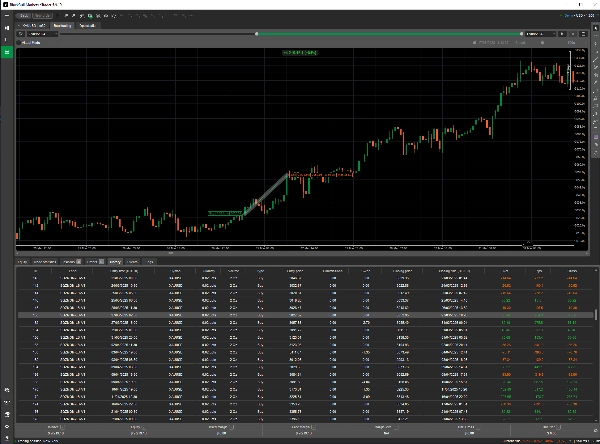Switch to the Backtesting tab
The image size is (600, 444).
point(62,26)
